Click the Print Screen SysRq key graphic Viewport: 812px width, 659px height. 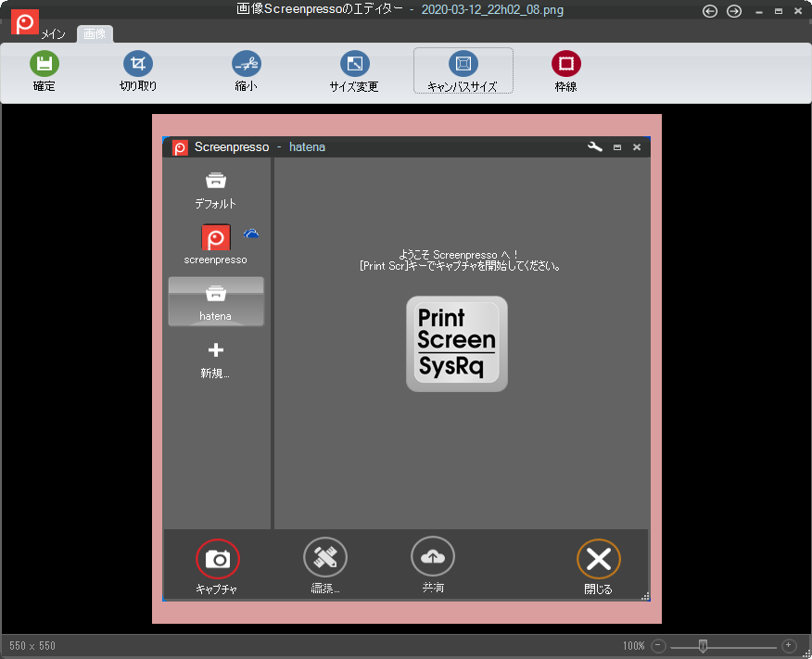[x=457, y=344]
